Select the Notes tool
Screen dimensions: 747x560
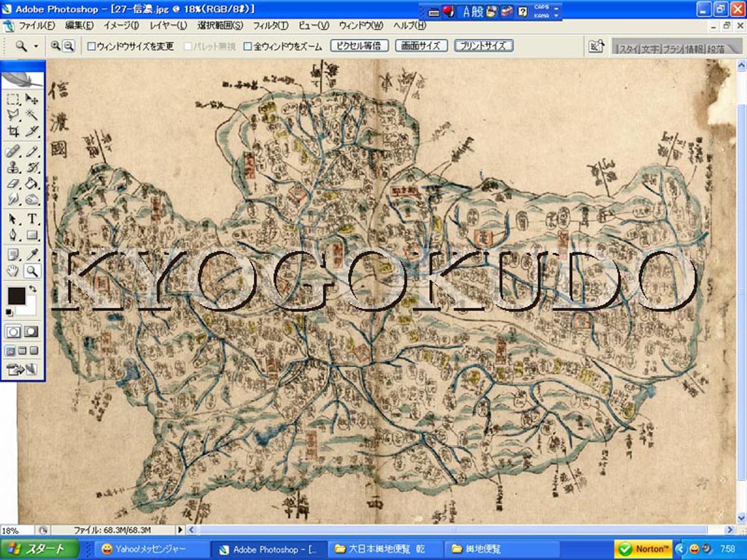13,254
